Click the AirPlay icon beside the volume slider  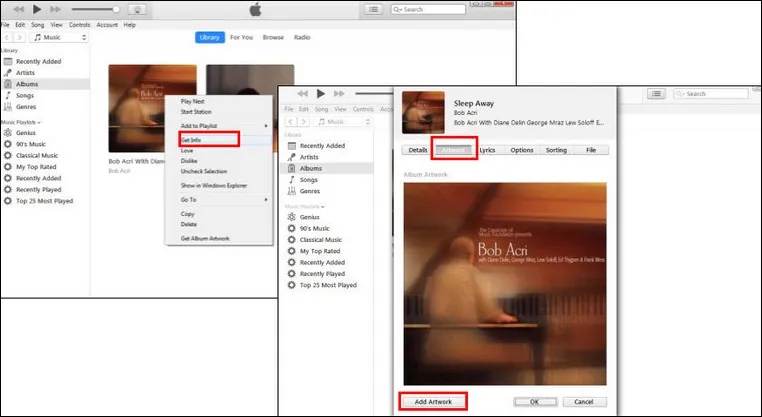[137, 9]
